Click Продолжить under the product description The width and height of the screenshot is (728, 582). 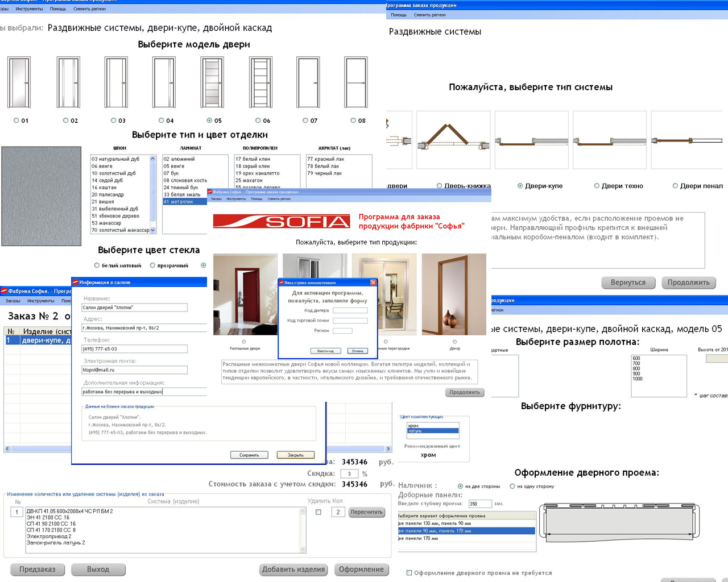[x=465, y=392]
